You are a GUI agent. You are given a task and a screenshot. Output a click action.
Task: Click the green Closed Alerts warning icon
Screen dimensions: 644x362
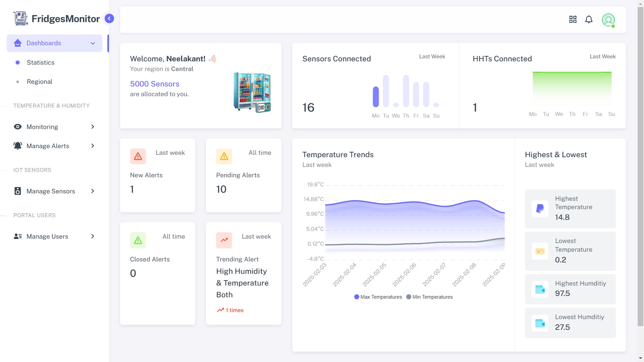(x=138, y=240)
